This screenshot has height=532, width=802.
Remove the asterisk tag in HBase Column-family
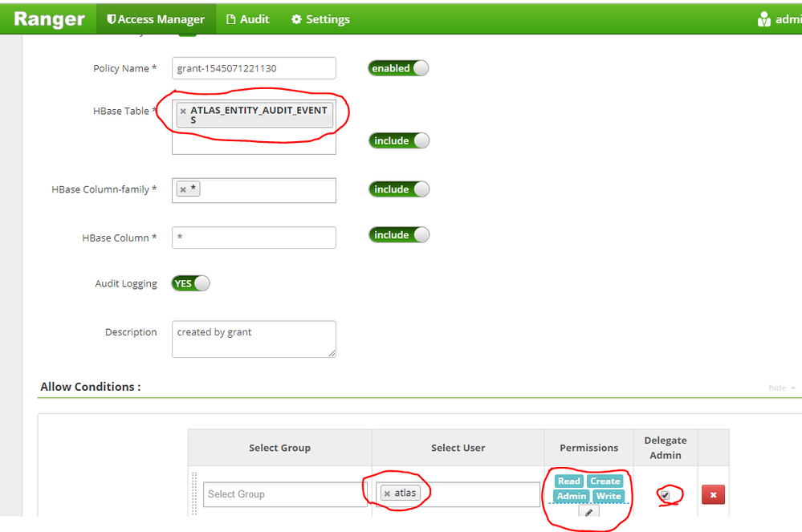pos(183,189)
